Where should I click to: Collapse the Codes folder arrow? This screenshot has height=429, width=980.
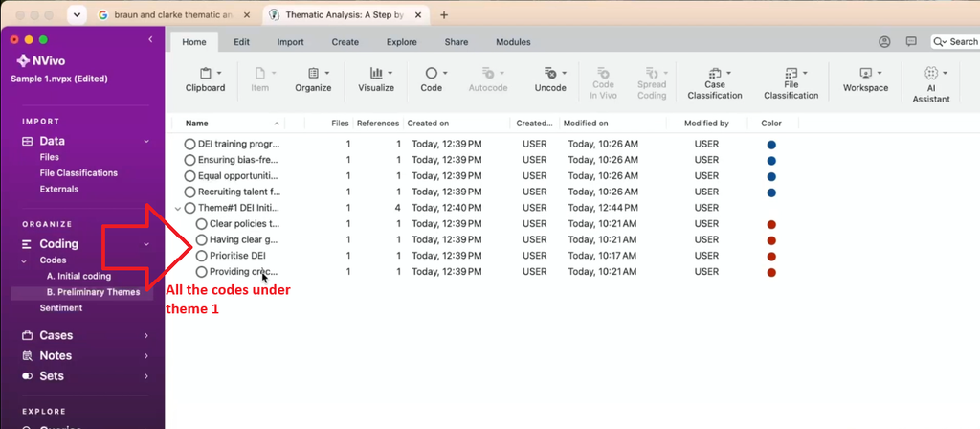point(24,260)
